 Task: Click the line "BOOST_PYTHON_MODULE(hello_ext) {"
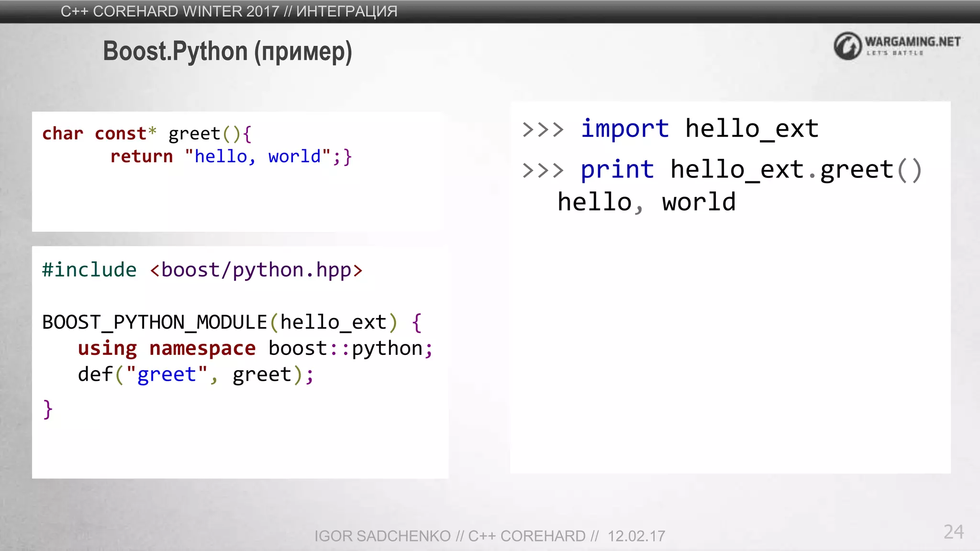[x=232, y=322]
